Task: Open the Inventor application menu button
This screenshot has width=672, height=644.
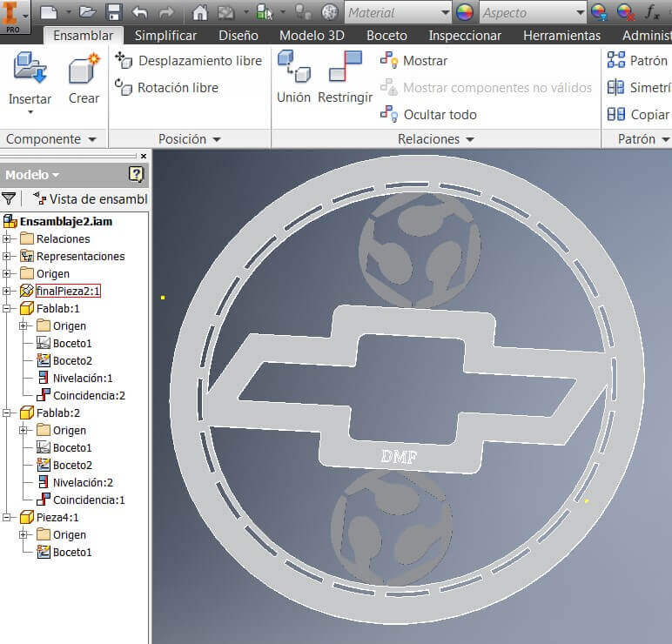Action: [x=14, y=17]
